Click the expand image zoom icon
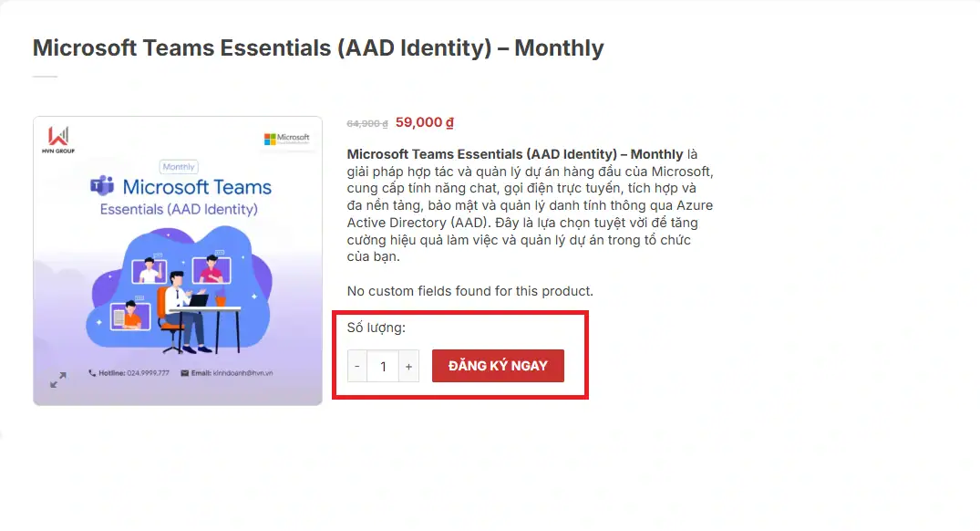Image resolution: width=980 pixels, height=531 pixels. point(57,380)
